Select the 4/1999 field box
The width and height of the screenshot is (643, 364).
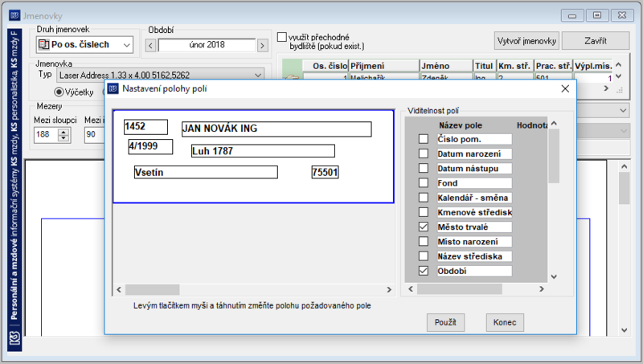click(x=150, y=146)
